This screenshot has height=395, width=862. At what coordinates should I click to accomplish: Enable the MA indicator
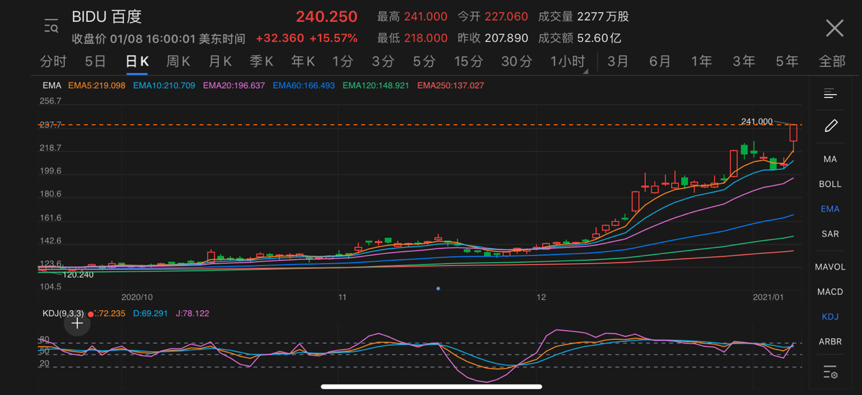(830, 159)
